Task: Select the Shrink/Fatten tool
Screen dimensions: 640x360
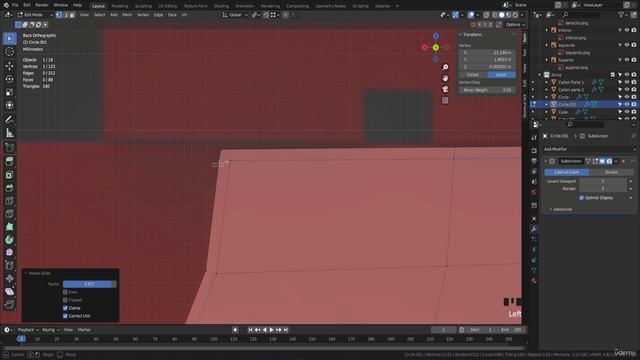Action: 9,279
